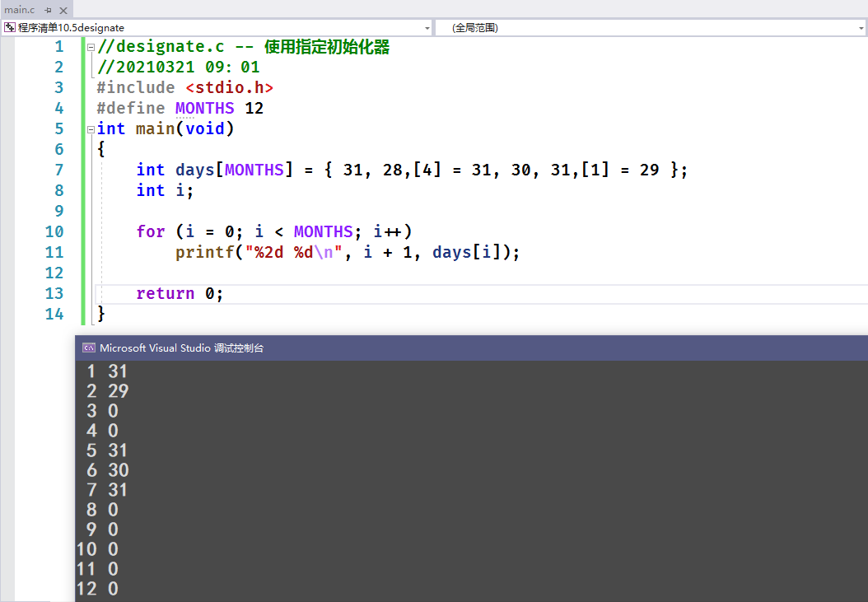The width and height of the screenshot is (868, 602).
Task: Collapse the comment block at line 1
Action: click(x=91, y=48)
